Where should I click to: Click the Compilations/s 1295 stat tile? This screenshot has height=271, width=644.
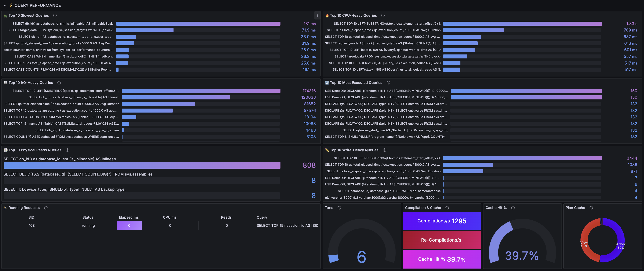(442, 221)
